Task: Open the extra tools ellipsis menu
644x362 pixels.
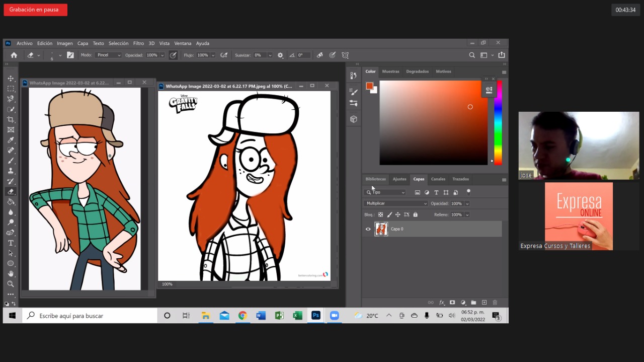Action: [x=11, y=295]
